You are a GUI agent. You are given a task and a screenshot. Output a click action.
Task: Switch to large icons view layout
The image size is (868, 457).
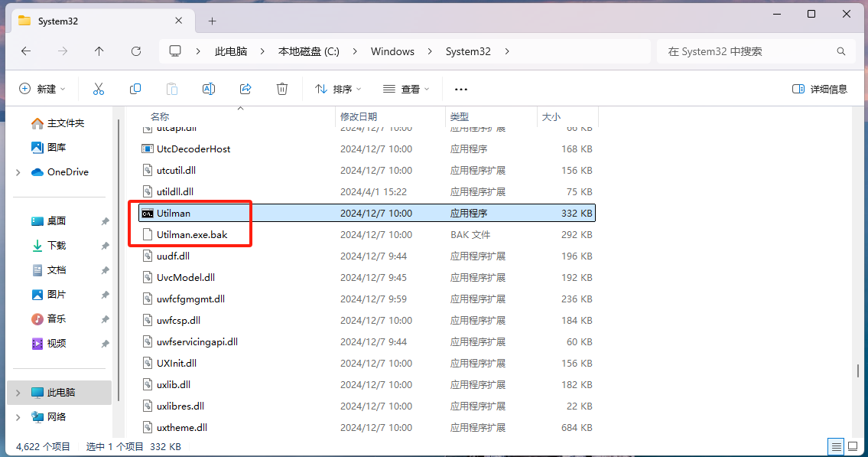(853, 446)
